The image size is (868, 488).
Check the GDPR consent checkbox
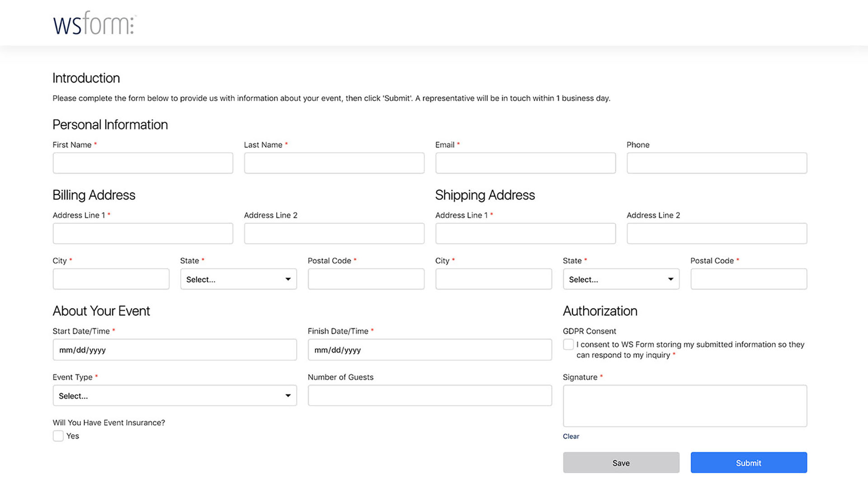pyautogui.click(x=568, y=345)
